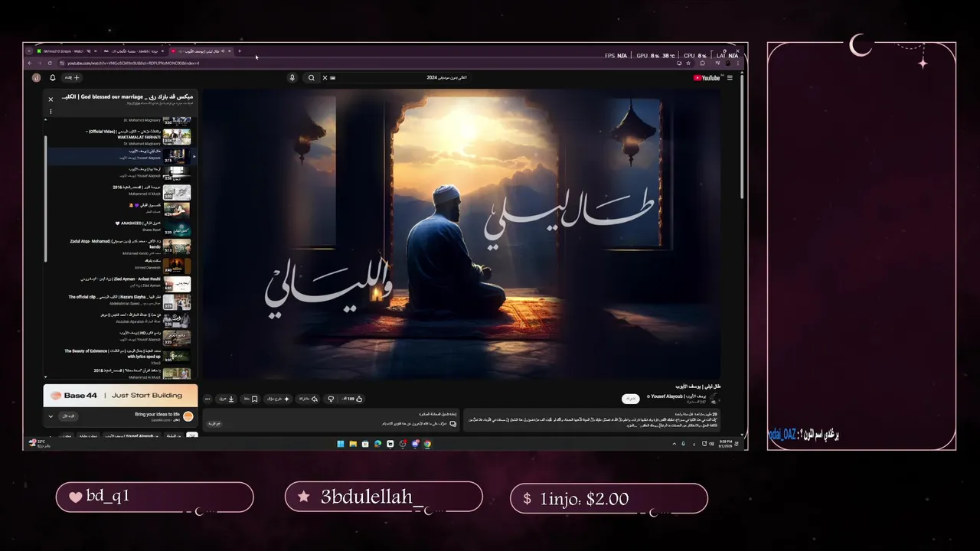Open Microsoft Edge taskbar icon
The image size is (980, 551).
pyautogui.click(x=377, y=444)
